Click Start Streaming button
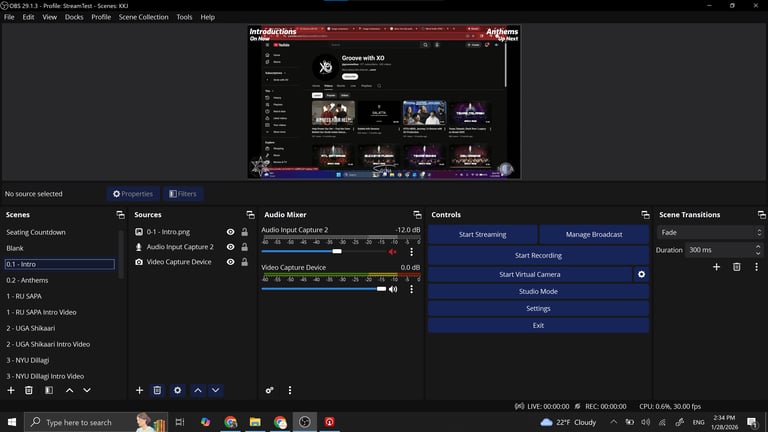768x432 pixels. click(x=482, y=235)
